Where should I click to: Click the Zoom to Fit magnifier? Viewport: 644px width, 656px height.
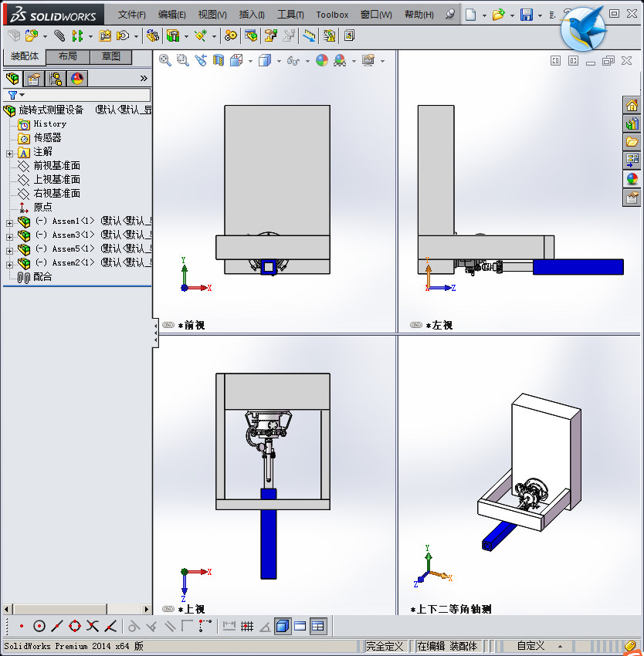pos(165,61)
